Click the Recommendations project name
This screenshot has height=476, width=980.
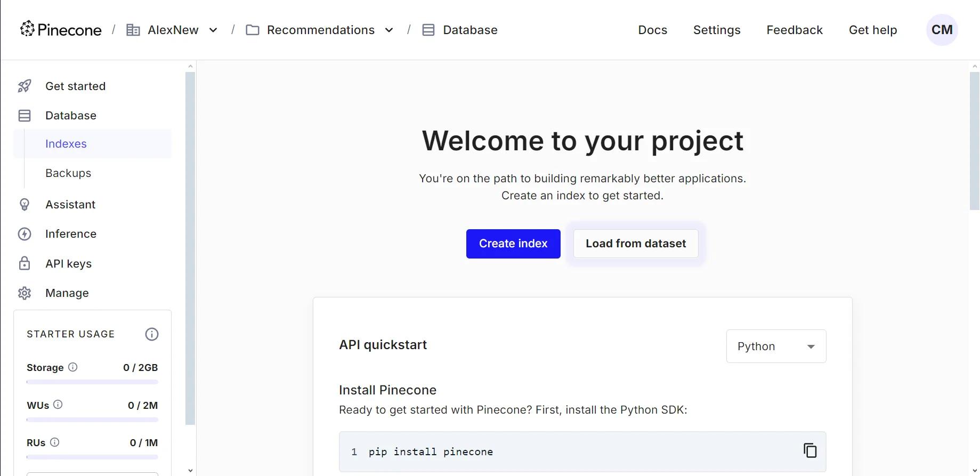tap(321, 30)
